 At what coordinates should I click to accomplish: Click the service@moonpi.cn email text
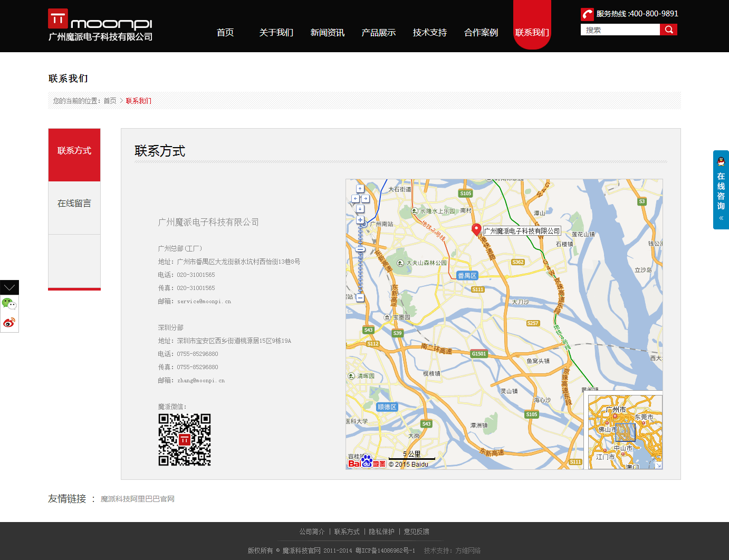pos(204,302)
